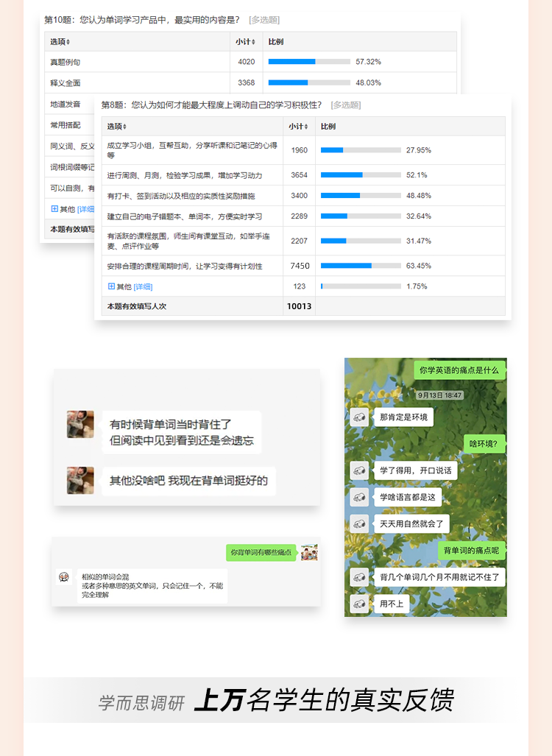The height and width of the screenshot is (756, 552).
Task: Sort Question 10 table by 小计 arrow
Action: [254, 43]
